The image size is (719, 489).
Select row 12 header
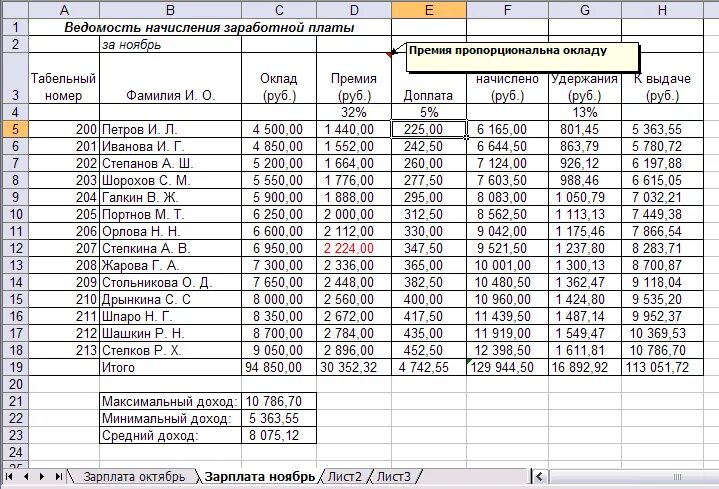click(x=15, y=248)
